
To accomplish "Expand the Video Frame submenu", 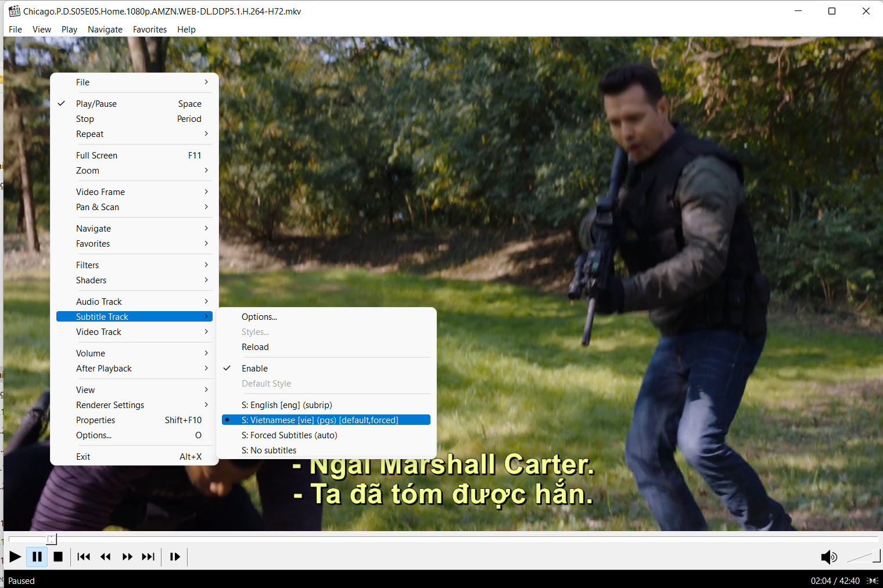I will 134,192.
